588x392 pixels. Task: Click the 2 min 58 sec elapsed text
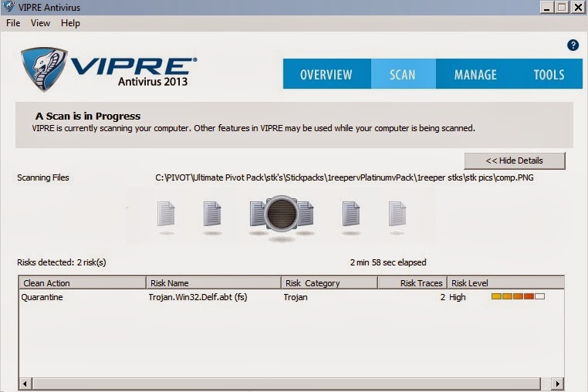pyautogui.click(x=388, y=262)
